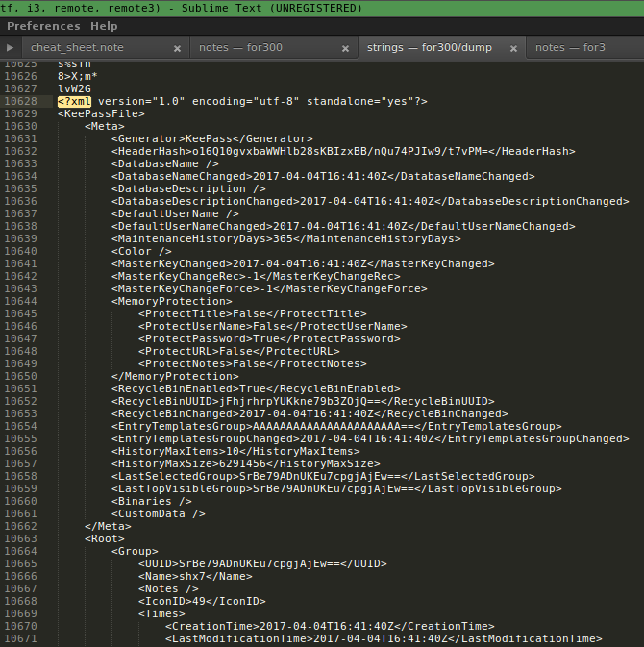This screenshot has width=644, height=647.
Task: Click the LastTopVisibleGroup line
Action: [336, 488]
